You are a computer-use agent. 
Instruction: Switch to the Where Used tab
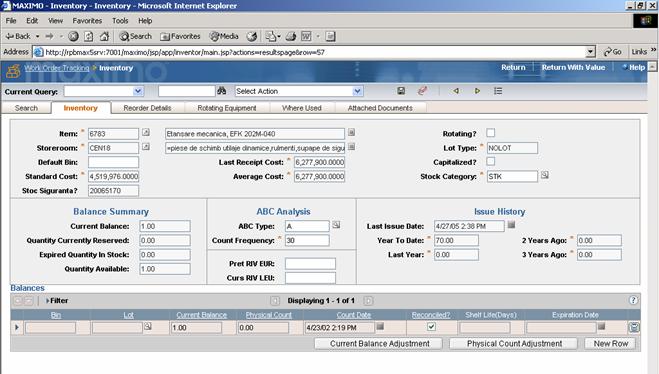[x=302, y=108]
